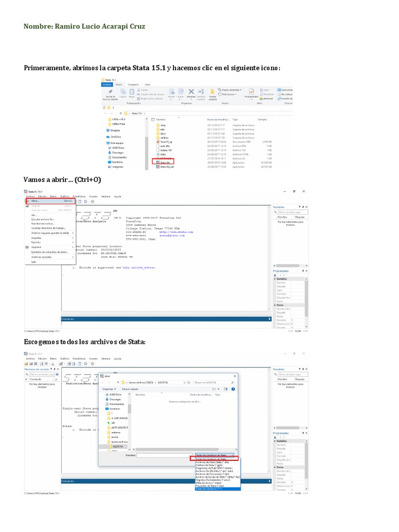This screenshot has width=399, height=532.
Task: Click the Cortar scissors icon in Explorer ribbon
Action: [x=138, y=90]
